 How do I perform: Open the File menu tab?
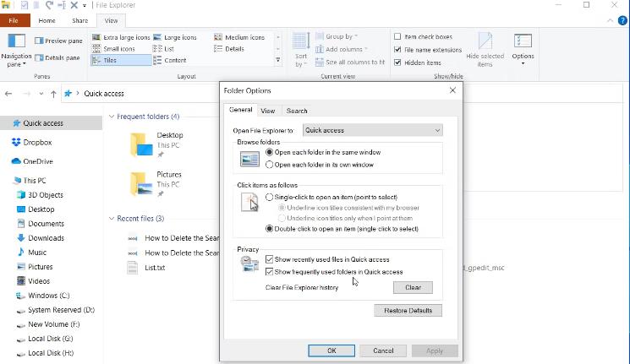click(x=14, y=20)
